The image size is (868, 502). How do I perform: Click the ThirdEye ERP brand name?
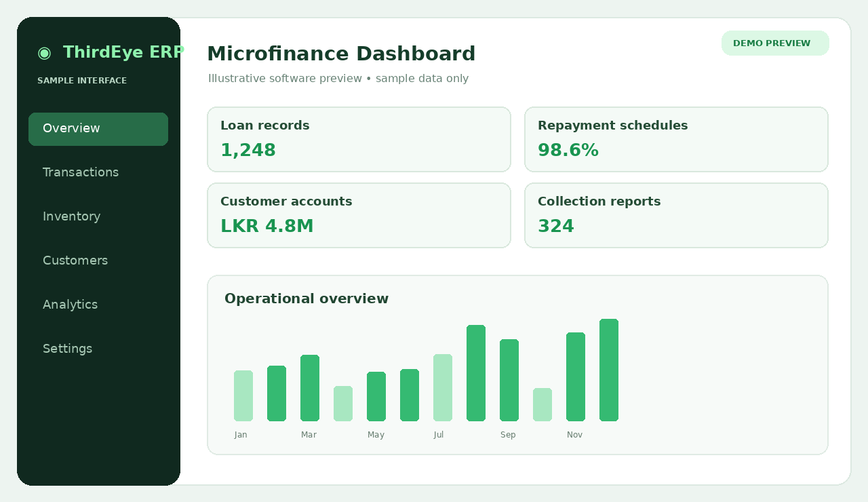pyautogui.click(x=123, y=52)
